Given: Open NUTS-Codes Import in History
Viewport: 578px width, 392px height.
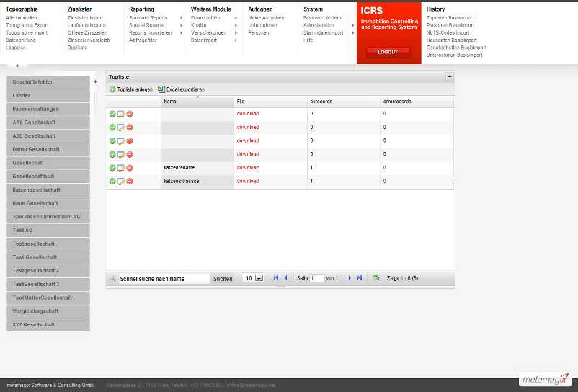Looking at the screenshot, I should click(448, 33).
